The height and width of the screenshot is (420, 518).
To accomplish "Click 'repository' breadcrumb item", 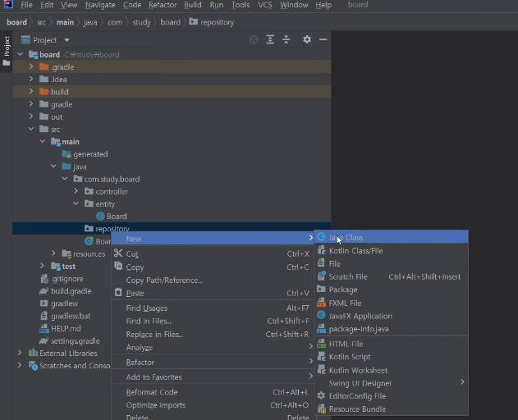I will 212,22.
